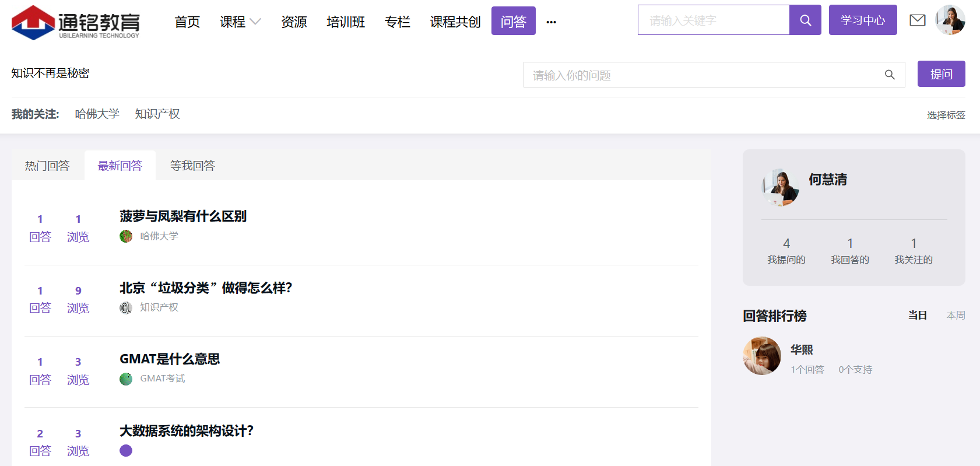Click magnifier icon in question search box
The image size is (980, 466).
pyautogui.click(x=890, y=75)
